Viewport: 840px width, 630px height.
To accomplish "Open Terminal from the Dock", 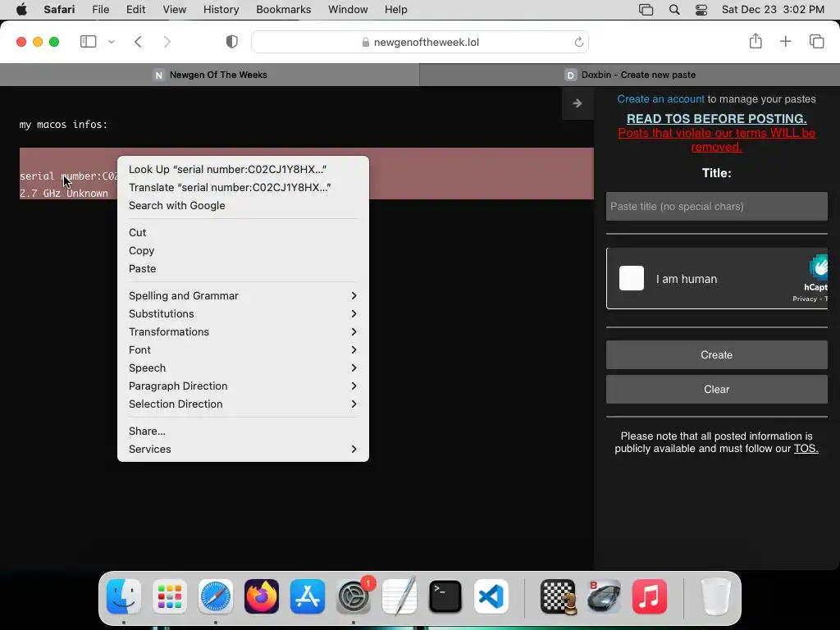I will pyautogui.click(x=445, y=596).
